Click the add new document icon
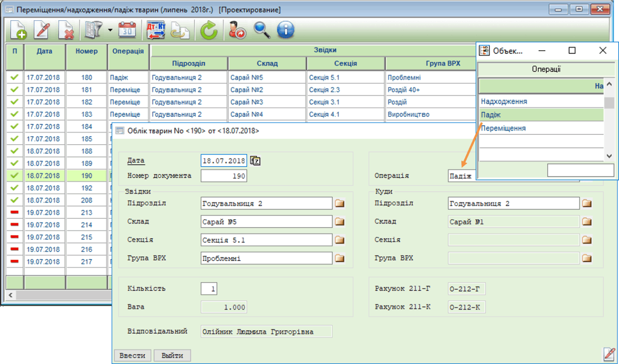619x364 pixels. [x=18, y=30]
